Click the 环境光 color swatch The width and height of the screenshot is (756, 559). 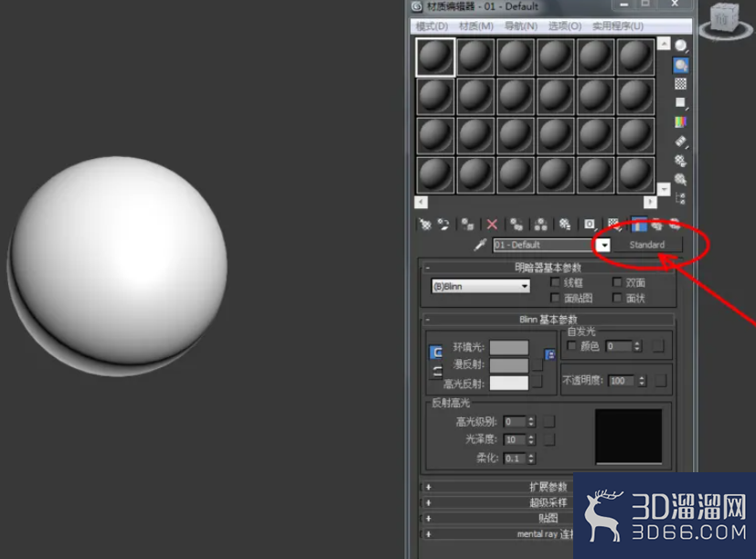[x=508, y=347]
